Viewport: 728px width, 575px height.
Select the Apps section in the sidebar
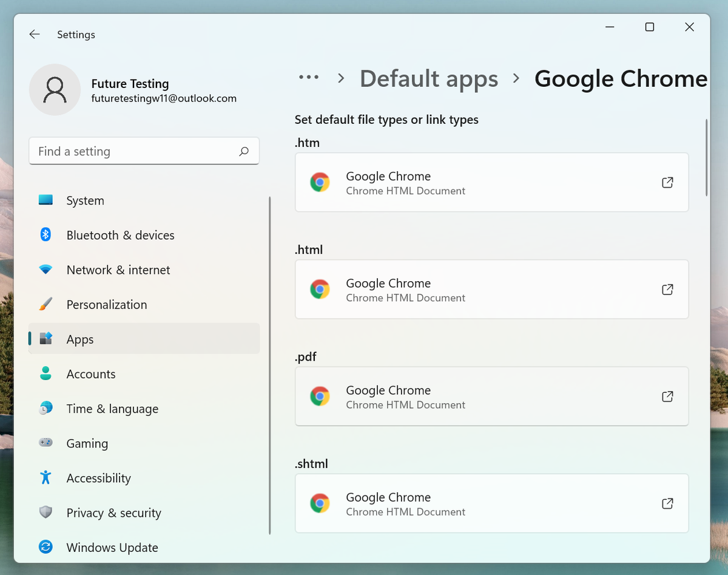(x=79, y=339)
